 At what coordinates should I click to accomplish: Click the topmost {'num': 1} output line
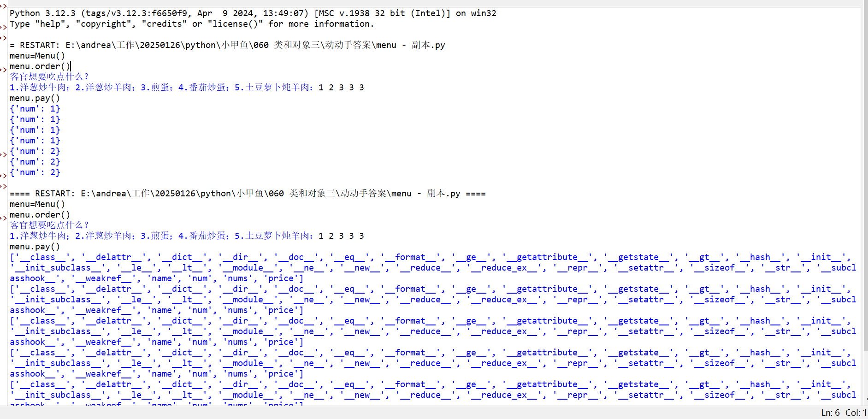point(35,109)
